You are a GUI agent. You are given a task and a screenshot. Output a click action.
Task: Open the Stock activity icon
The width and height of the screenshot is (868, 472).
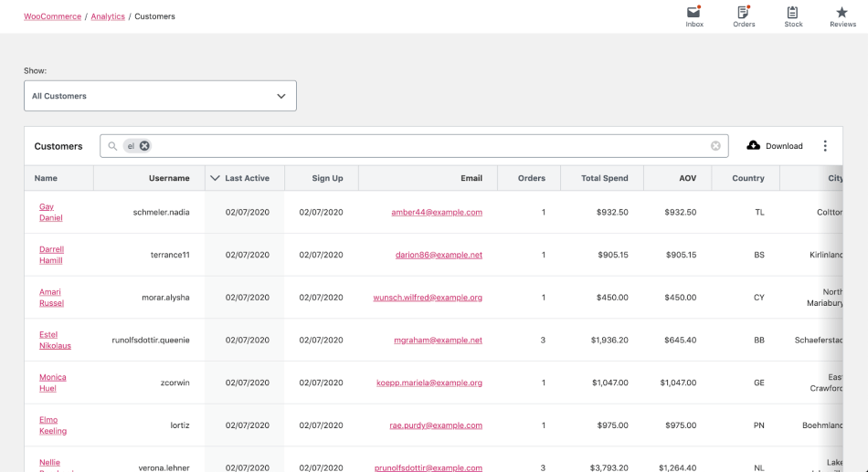coord(793,16)
